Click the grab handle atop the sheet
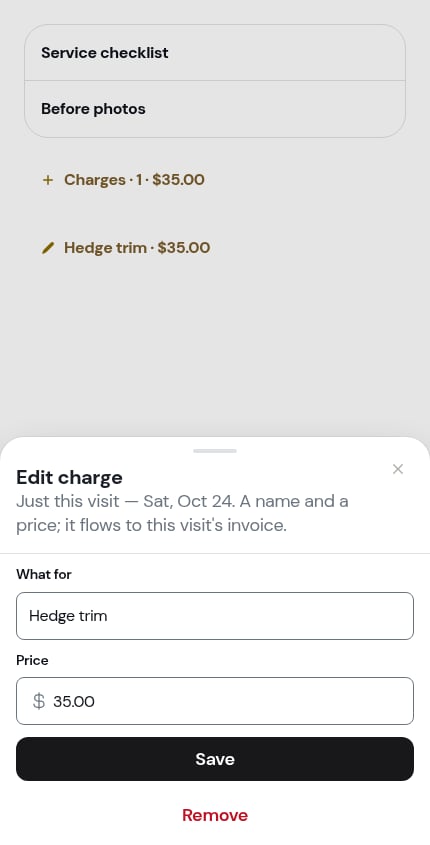 tap(215, 451)
